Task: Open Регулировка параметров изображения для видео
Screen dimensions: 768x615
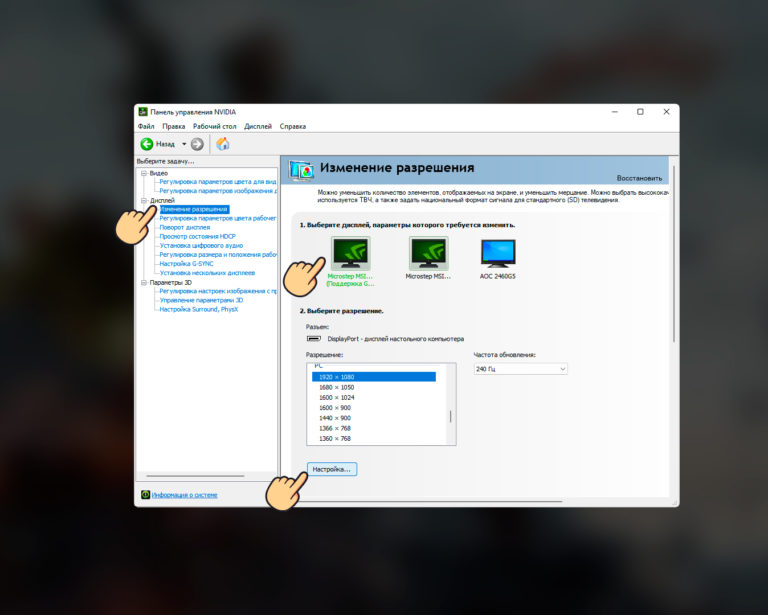Action: (x=217, y=191)
